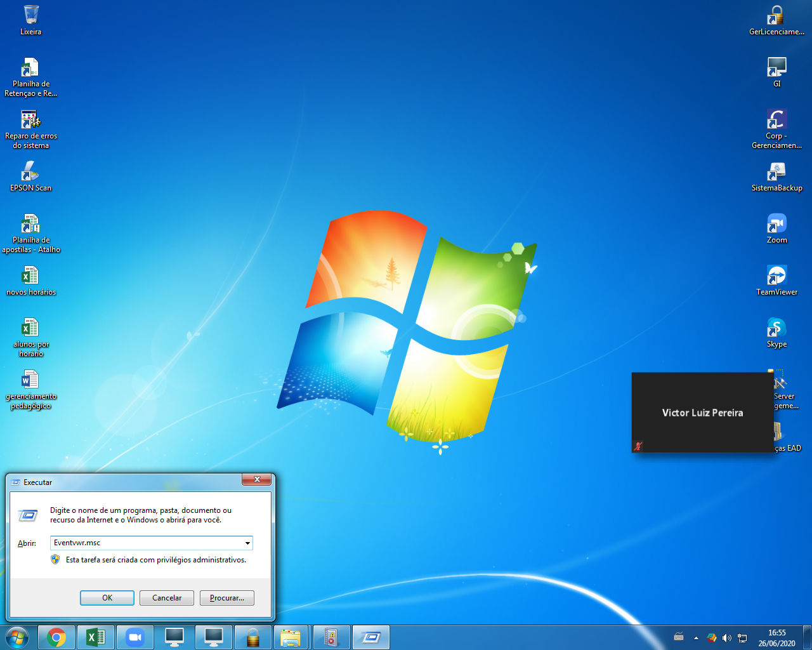Open Google Chrome from the taskbar
The height and width of the screenshot is (650, 812).
[x=56, y=637]
